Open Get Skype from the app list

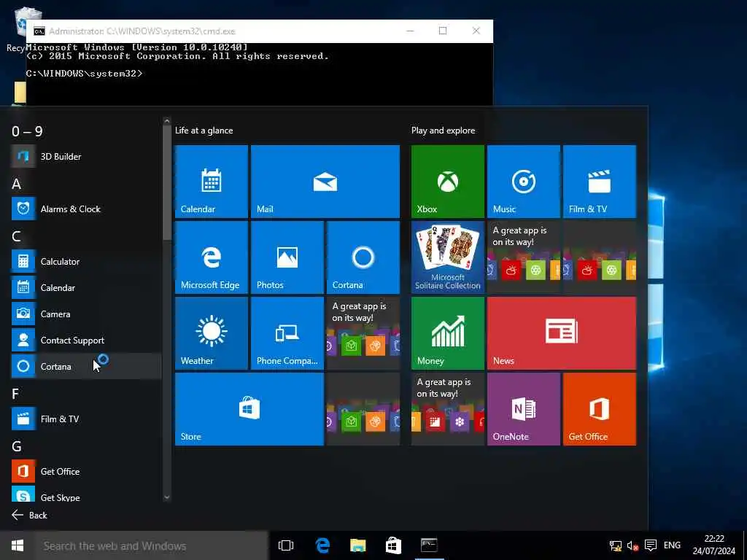[x=86, y=495]
